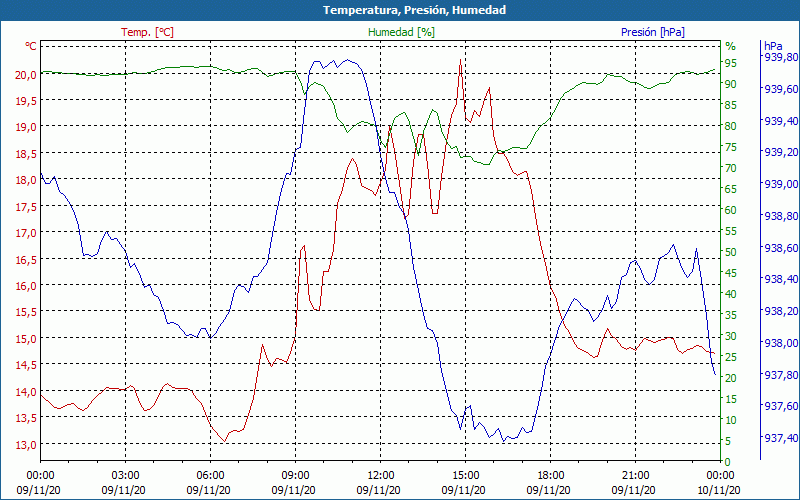The width and height of the screenshot is (800, 500).
Task: Click the '13,5' temperature axis value
Action: [26, 418]
